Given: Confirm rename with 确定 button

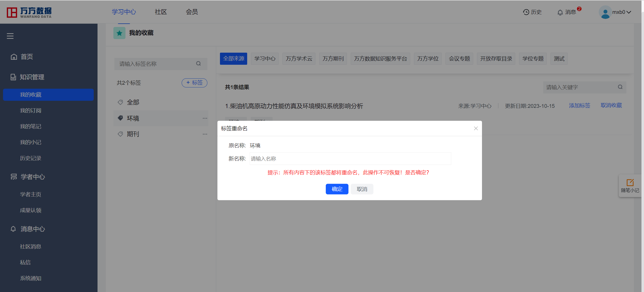Looking at the screenshot, I should click(x=337, y=189).
